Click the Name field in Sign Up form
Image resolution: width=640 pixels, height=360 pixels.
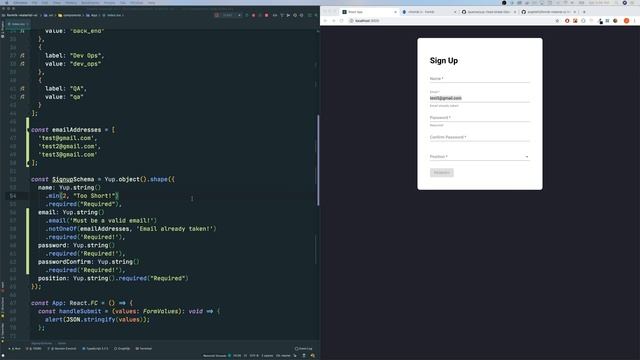click(x=480, y=78)
